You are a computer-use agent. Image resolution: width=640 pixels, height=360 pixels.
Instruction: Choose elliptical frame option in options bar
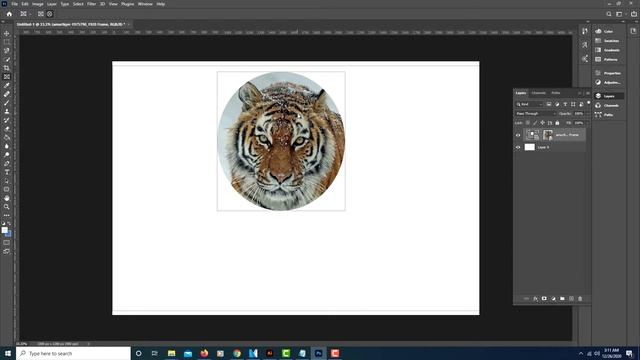pyautogui.click(x=50, y=14)
